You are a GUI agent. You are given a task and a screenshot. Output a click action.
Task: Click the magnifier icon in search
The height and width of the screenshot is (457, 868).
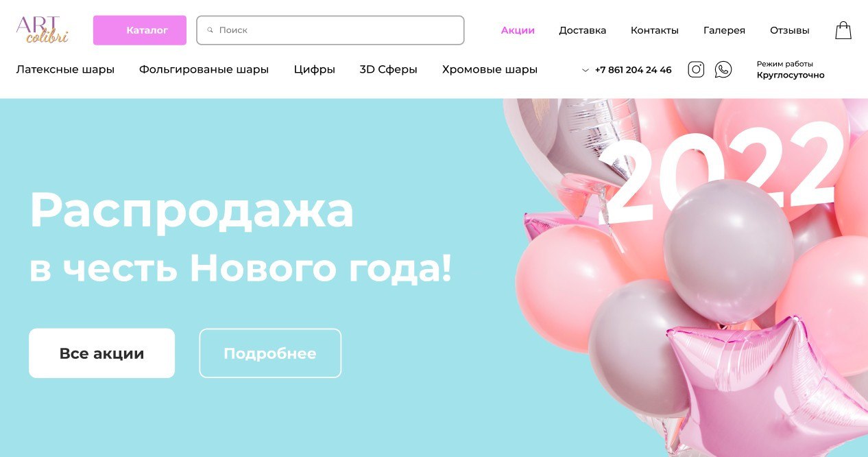coord(210,30)
